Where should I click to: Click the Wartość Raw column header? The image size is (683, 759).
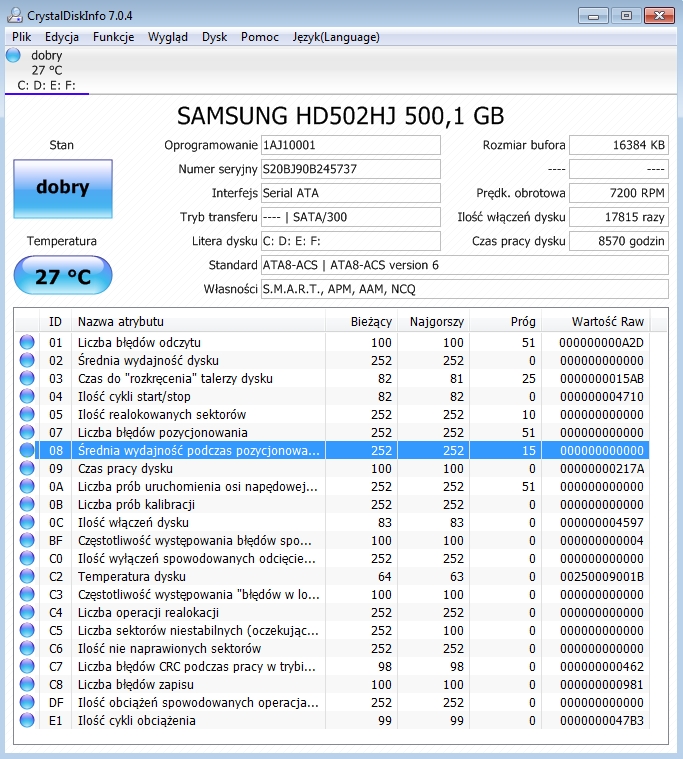click(596, 321)
